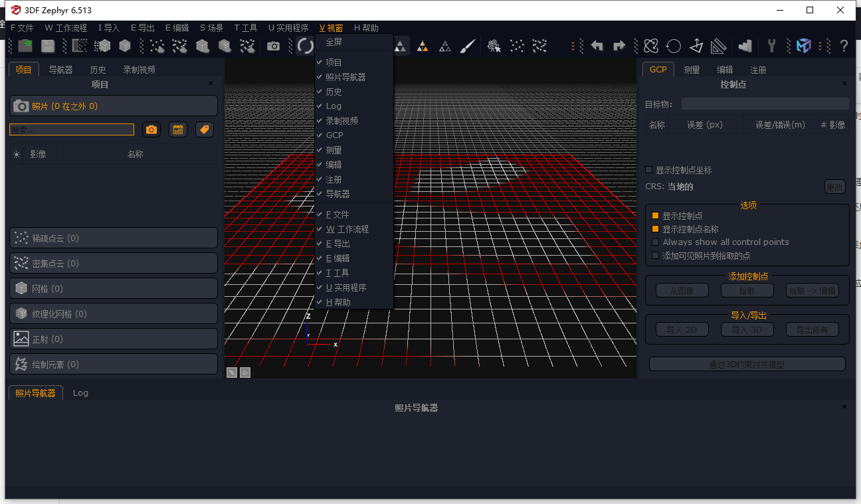Switch to the 测量 tab
This screenshot has width=861, height=504.
coord(692,70)
